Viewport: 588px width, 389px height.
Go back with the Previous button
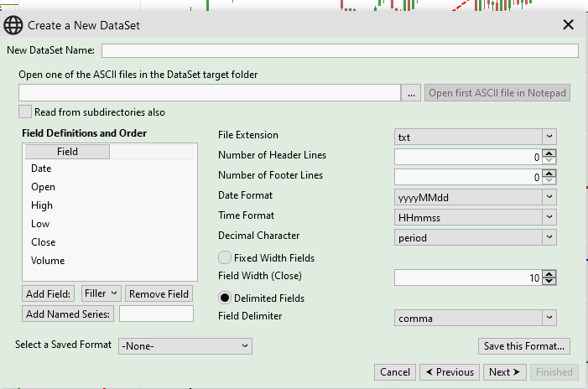[450, 372]
